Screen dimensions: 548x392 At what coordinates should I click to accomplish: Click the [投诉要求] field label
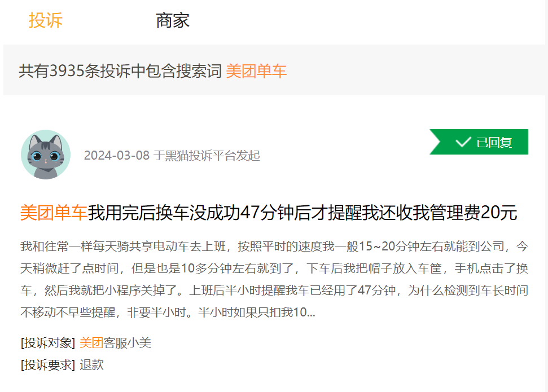pos(48,365)
